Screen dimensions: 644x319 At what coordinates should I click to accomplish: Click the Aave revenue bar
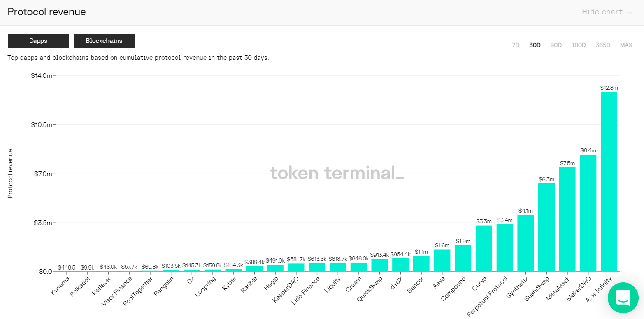[x=442, y=260]
